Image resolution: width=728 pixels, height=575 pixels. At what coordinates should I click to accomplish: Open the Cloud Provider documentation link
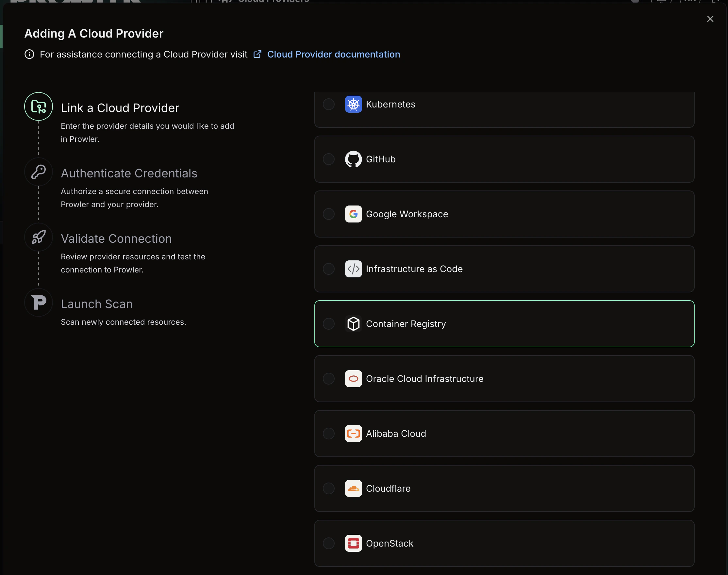(x=333, y=54)
